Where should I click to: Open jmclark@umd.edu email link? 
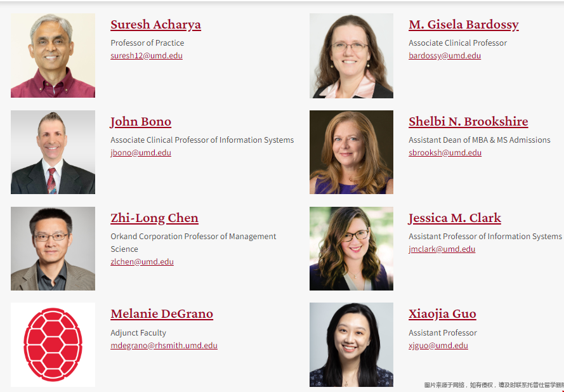[x=442, y=249]
